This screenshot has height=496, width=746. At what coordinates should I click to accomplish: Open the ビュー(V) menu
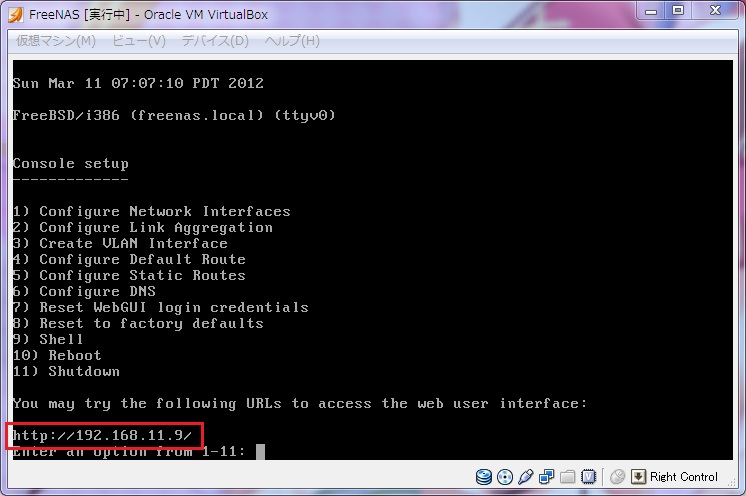[x=138, y=41]
